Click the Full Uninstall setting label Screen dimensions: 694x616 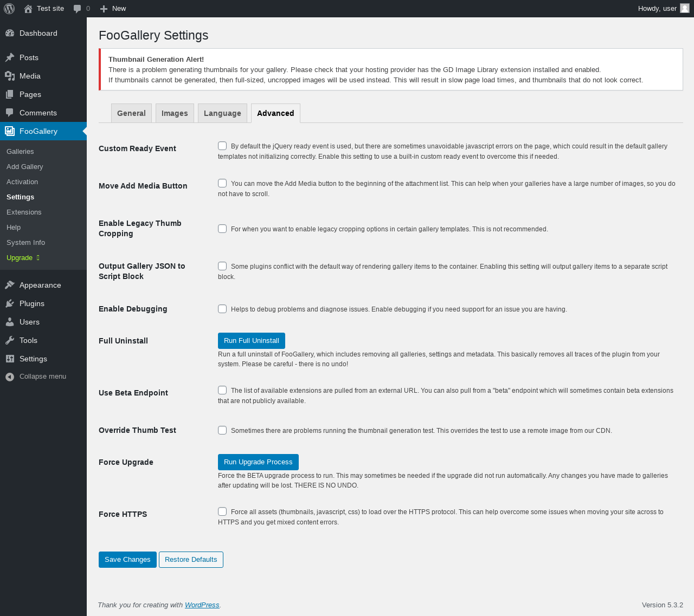click(x=123, y=341)
